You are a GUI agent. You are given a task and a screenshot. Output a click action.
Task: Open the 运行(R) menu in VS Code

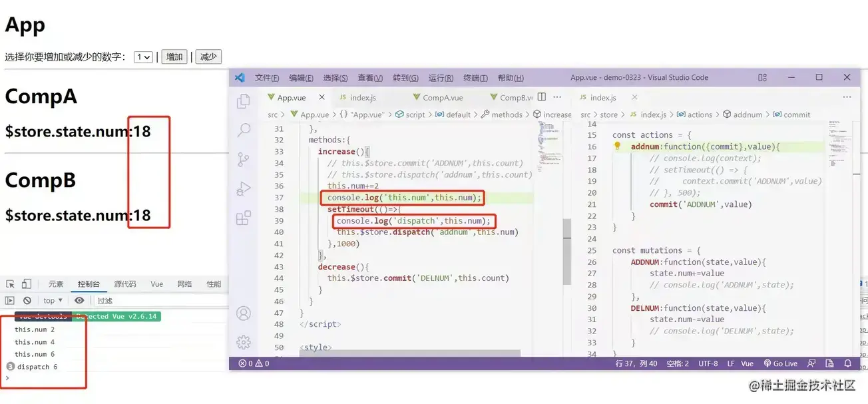[x=441, y=78]
